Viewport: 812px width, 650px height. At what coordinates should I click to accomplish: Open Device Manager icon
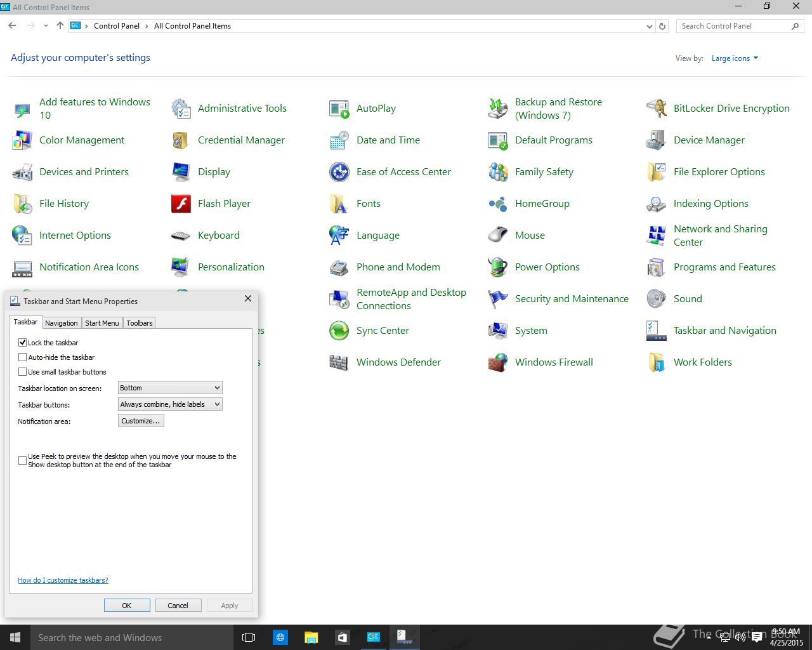(x=657, y=140)
